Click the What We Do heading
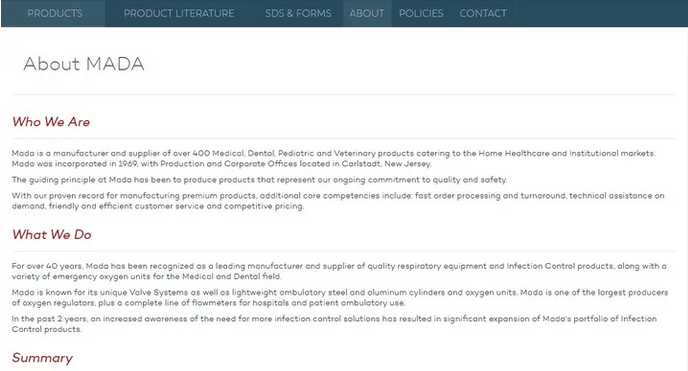 point(52,235)
